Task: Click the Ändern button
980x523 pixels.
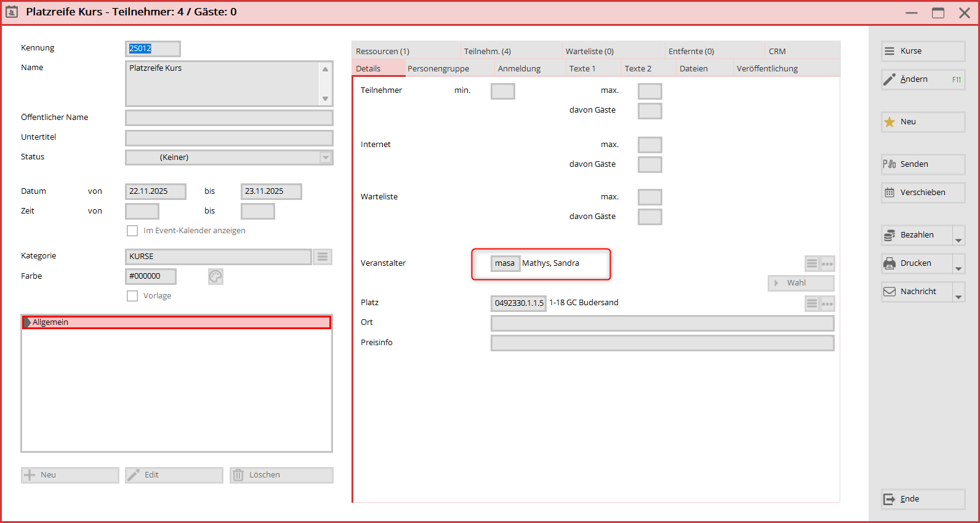Action: click(x=923, y=79)
